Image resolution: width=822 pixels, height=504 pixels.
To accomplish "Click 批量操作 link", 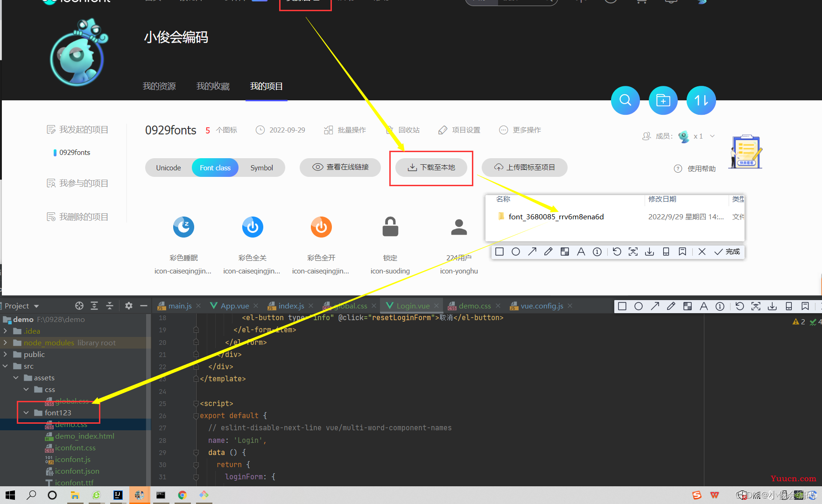I will click(345, 130).
